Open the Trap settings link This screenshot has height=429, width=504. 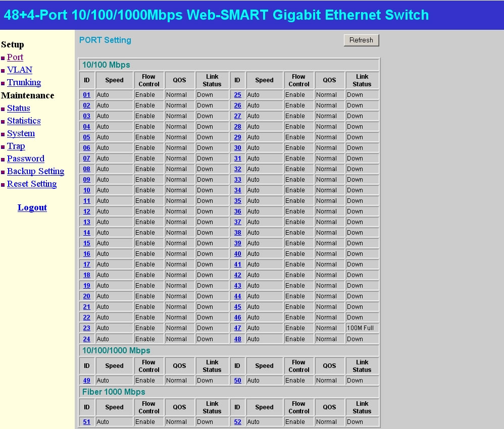click(x=16, y=146)
